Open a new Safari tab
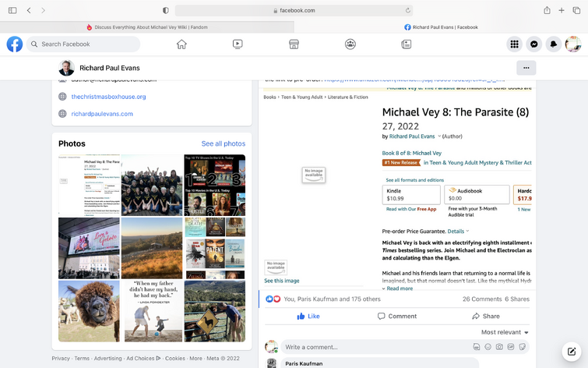This screenshot has width=588, height=368. (562, 10)
